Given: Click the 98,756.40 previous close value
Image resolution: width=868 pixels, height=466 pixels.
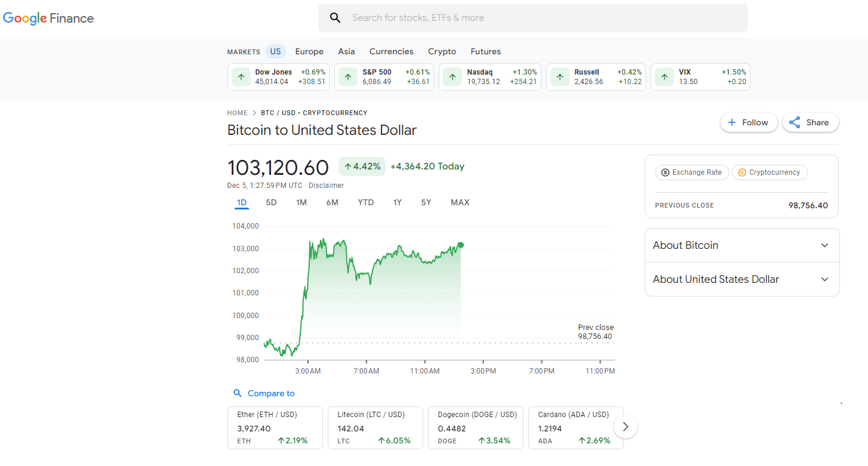Looking at the screenshot, I should (808, 205).
